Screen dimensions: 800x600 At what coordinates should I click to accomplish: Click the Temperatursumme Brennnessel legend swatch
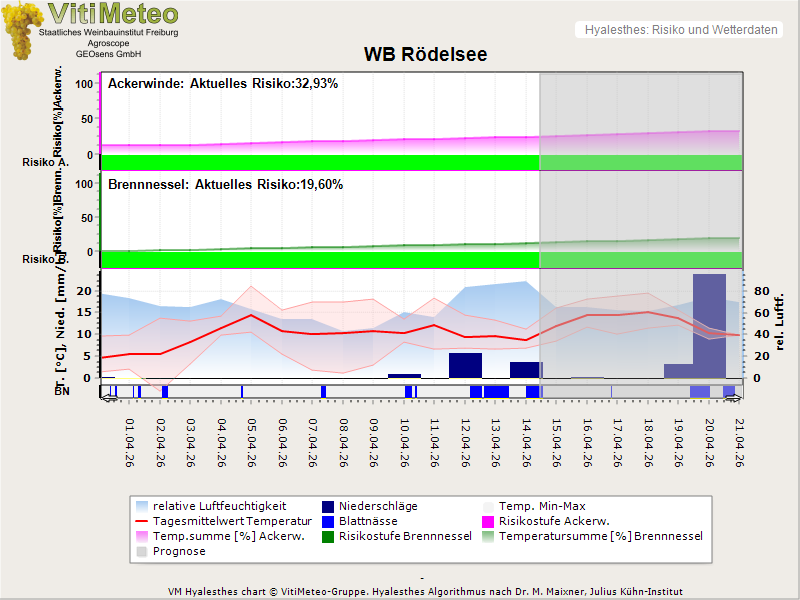click(x=489, y=536)
